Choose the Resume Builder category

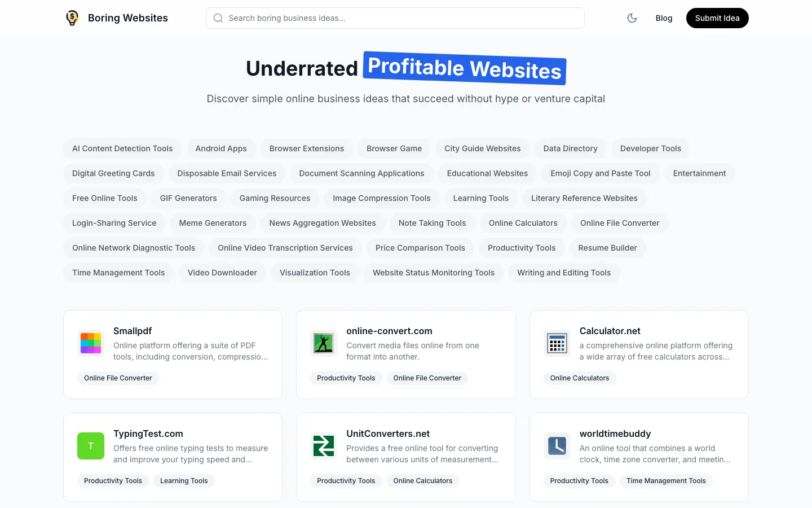click(607, 248)
